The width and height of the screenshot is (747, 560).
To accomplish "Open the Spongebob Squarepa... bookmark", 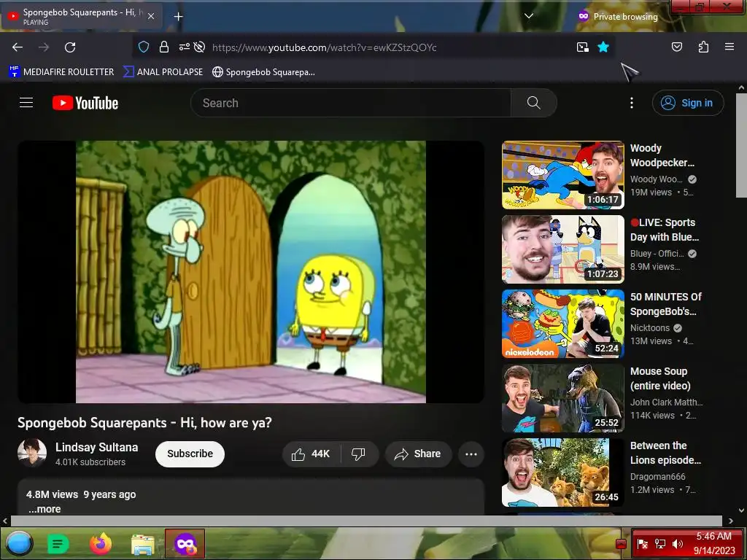I will 263,72.
